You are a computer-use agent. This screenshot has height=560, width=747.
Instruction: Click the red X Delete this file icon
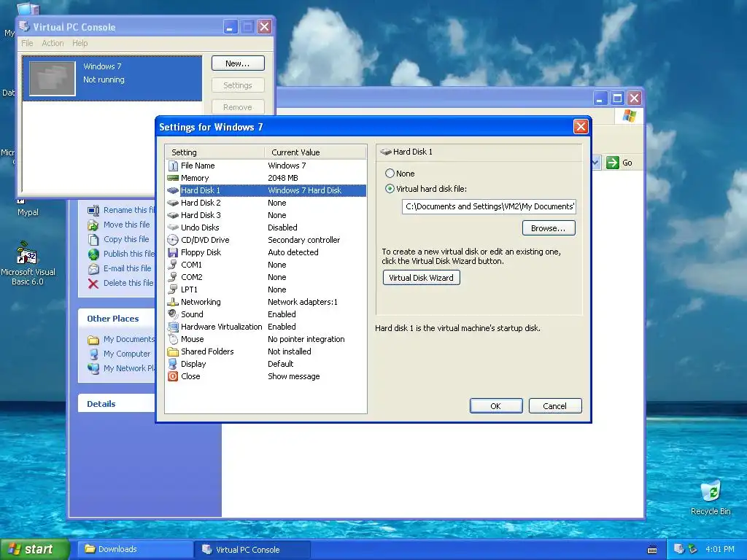click(x=93, y=284)
